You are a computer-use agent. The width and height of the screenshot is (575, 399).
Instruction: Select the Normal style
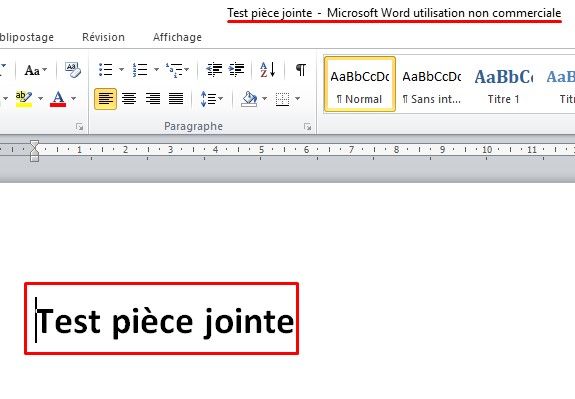pyautogui.click(x=360, y=84)
